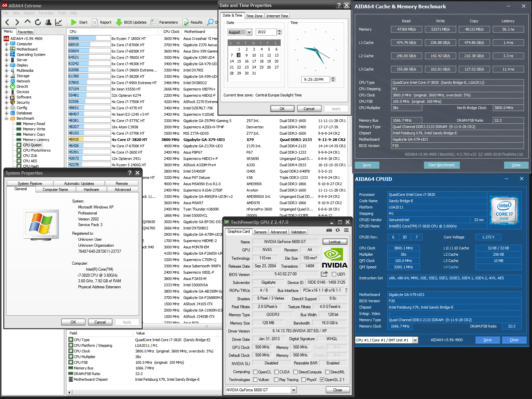Take GPU-Z screenshot with camera icon
The width and height of the screenshot is (532, 399).
[329, 230]
